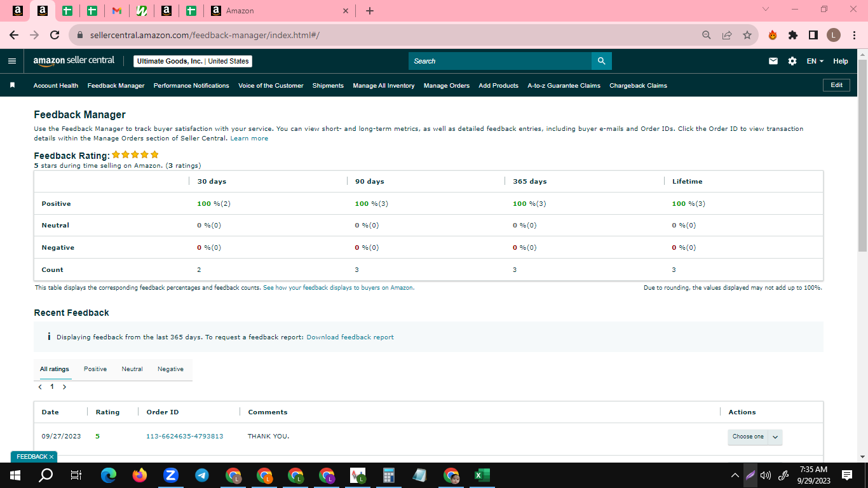Open Excel from the taskbar
The height and width of the screenshot is (488, 868).
pos(482,475)
